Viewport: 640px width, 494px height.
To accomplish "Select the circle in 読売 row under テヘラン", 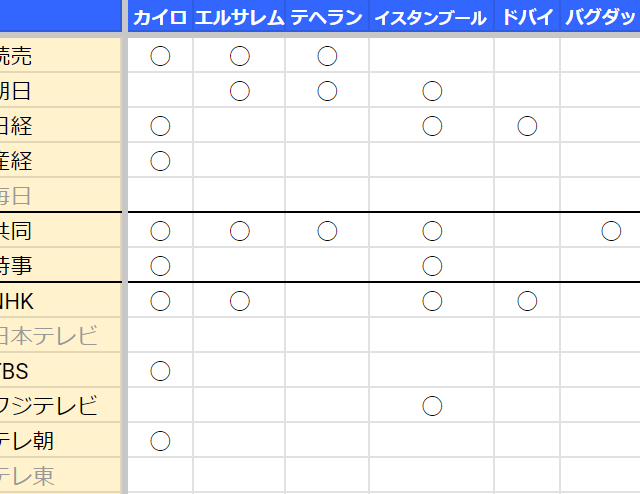I will coord(327,56).
